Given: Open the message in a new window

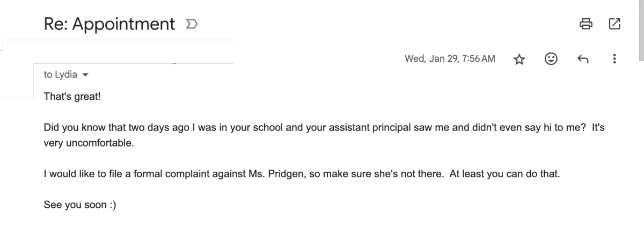Looking at the screenshot, I should point(614,24).
